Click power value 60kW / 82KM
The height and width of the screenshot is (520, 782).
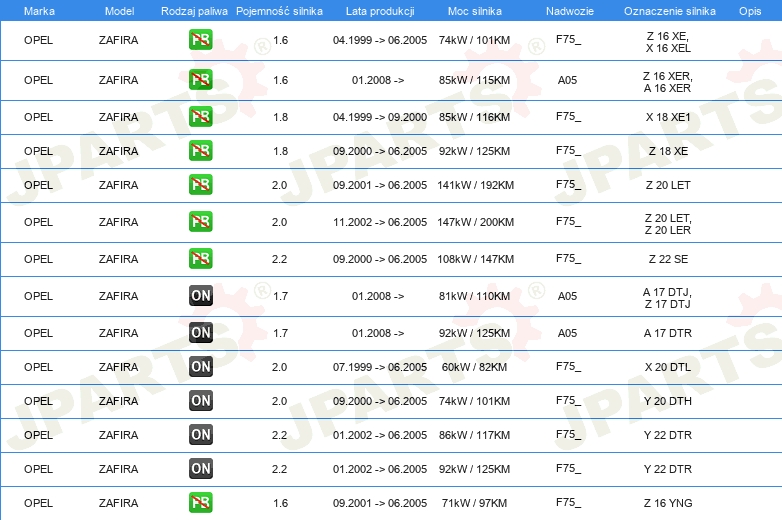(474, 367)
